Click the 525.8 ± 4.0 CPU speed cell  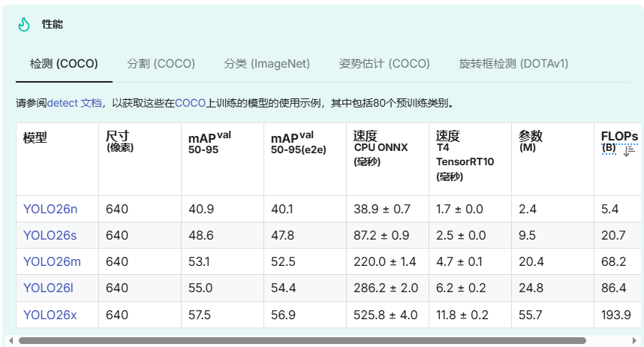(x=388, y=315)
